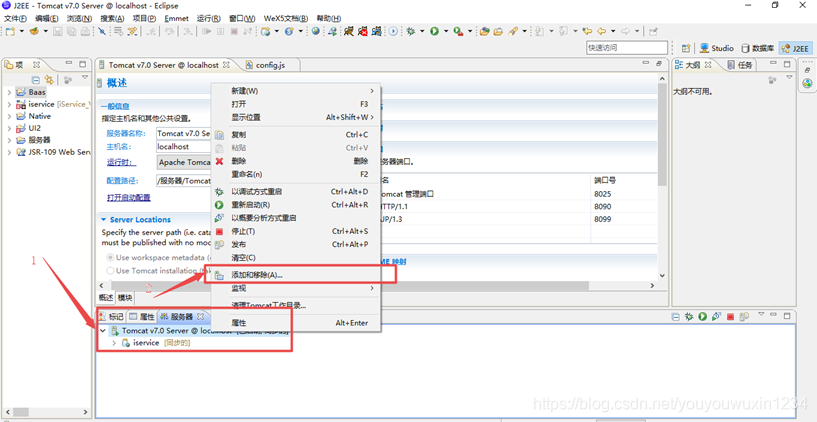Screen dimensions: 817x422
Task: Switch to the 任务 tab
Action: click(x=741, y=65)
